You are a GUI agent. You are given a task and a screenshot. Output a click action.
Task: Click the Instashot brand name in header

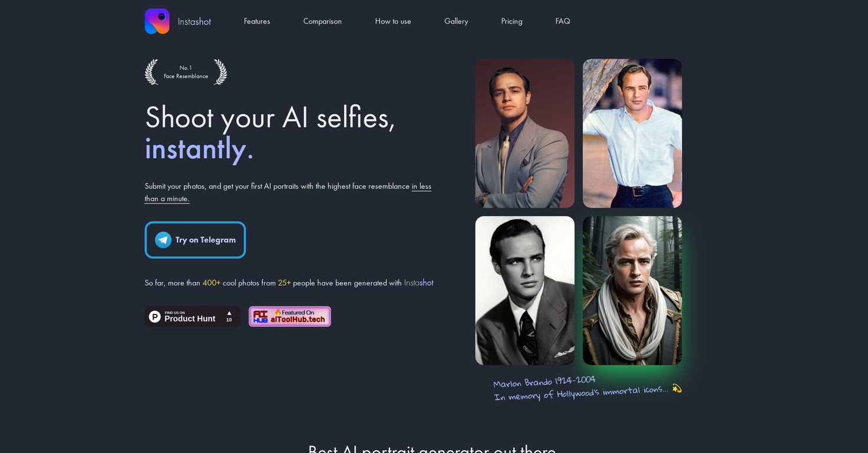[194, 22]
